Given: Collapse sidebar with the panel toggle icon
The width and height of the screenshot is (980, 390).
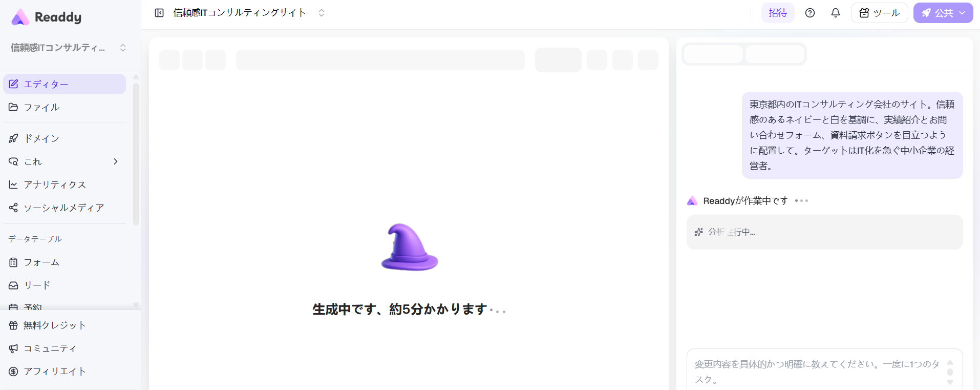Looking at the screenshot, I should pos(159,13).
